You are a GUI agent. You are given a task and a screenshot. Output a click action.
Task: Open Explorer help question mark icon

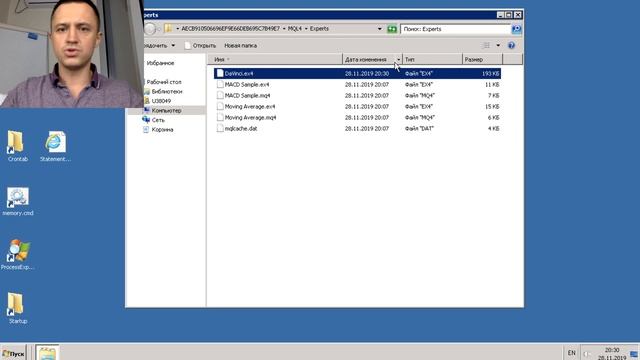point(511,45)
